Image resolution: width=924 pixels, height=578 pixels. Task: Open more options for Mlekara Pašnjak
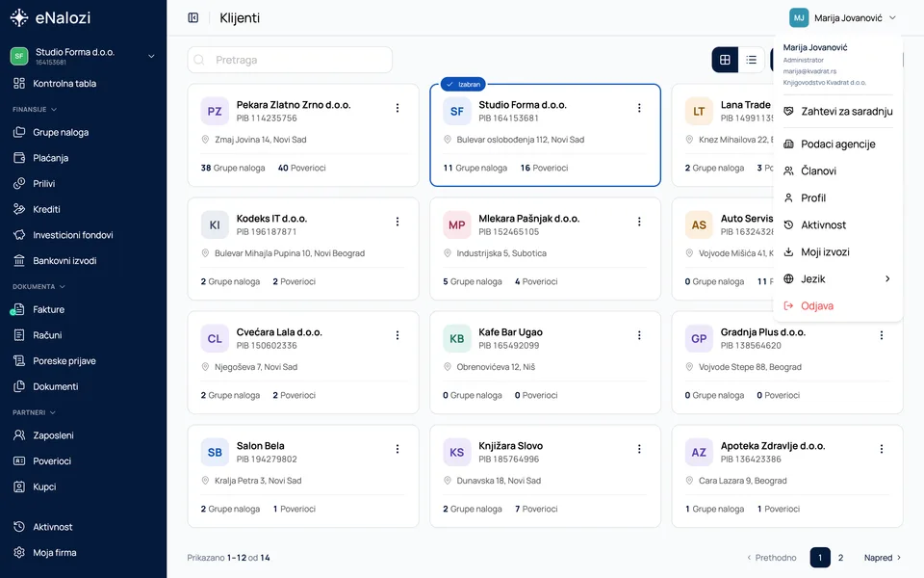[x=639, y=222]
